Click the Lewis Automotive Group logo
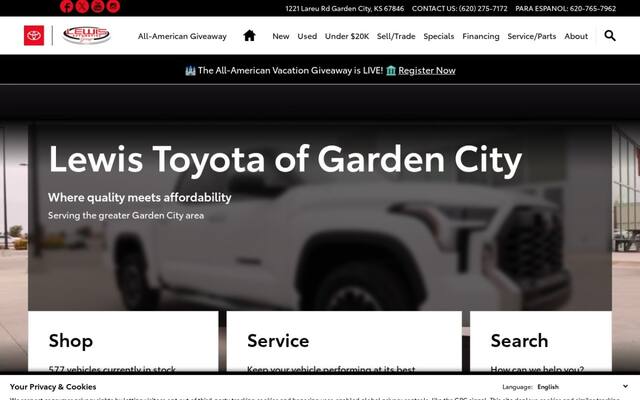640x400 pixels. pyautogui.click(x=87, y=35)
